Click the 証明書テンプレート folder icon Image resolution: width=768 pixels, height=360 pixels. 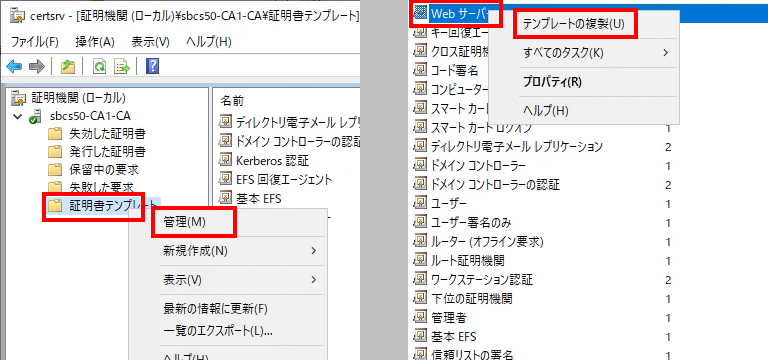pos(55,206)
